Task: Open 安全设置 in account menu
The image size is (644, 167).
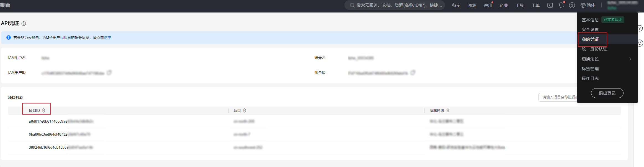Action: click(x=590, y=29)
